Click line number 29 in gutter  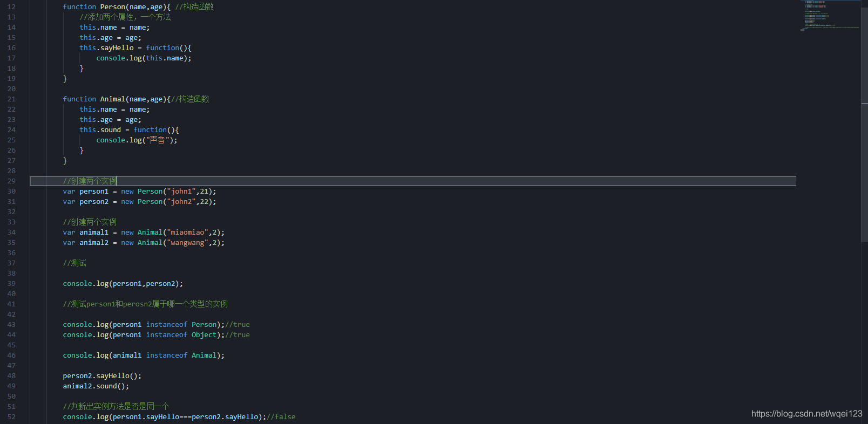(x=11, y=181)
